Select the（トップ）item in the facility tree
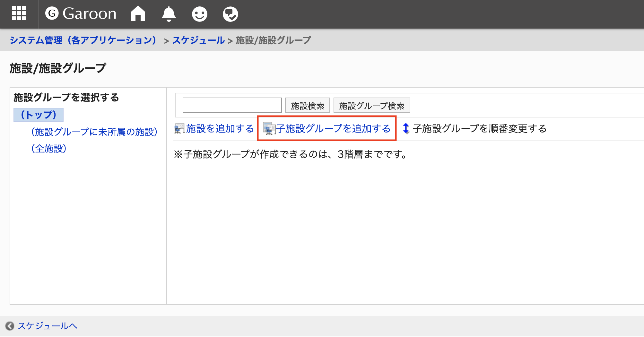The height and width of the screenshot is (337, 644). [x=38, y=115]
